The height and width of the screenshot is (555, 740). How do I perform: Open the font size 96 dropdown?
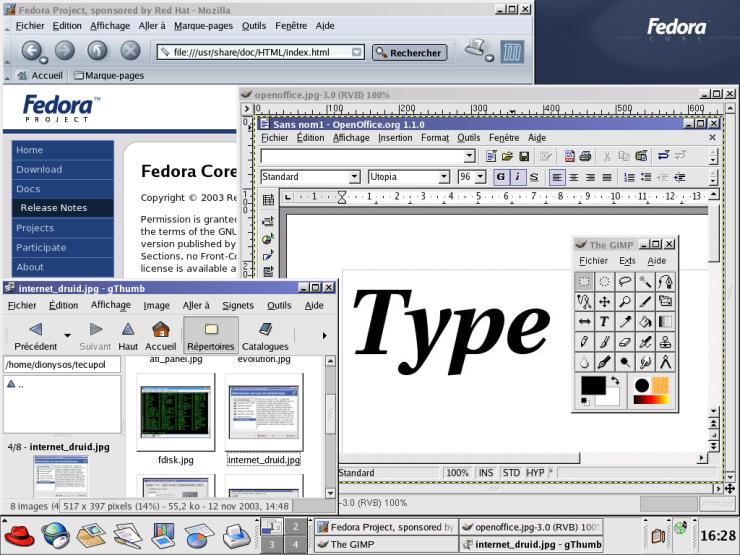[480, 177]
